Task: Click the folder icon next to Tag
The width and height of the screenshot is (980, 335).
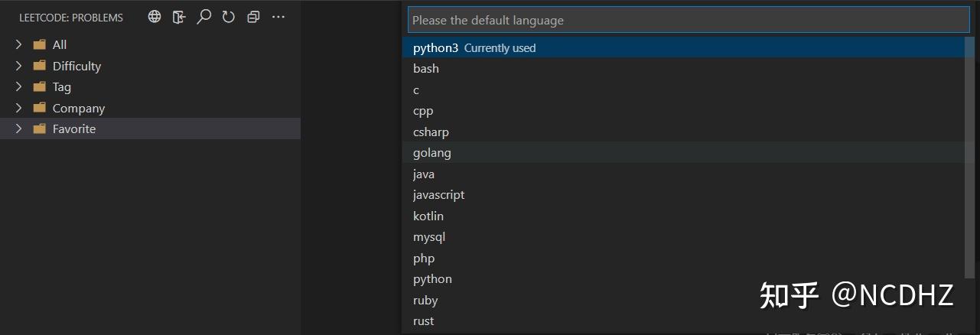Action: point(40,86)
